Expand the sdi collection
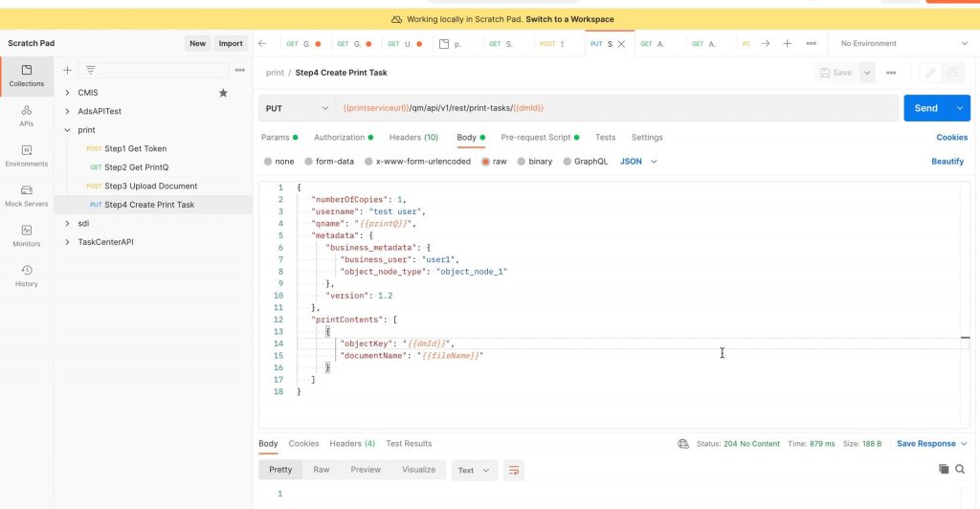The width and height of the screenshot is (980, 509). point(68,223)
